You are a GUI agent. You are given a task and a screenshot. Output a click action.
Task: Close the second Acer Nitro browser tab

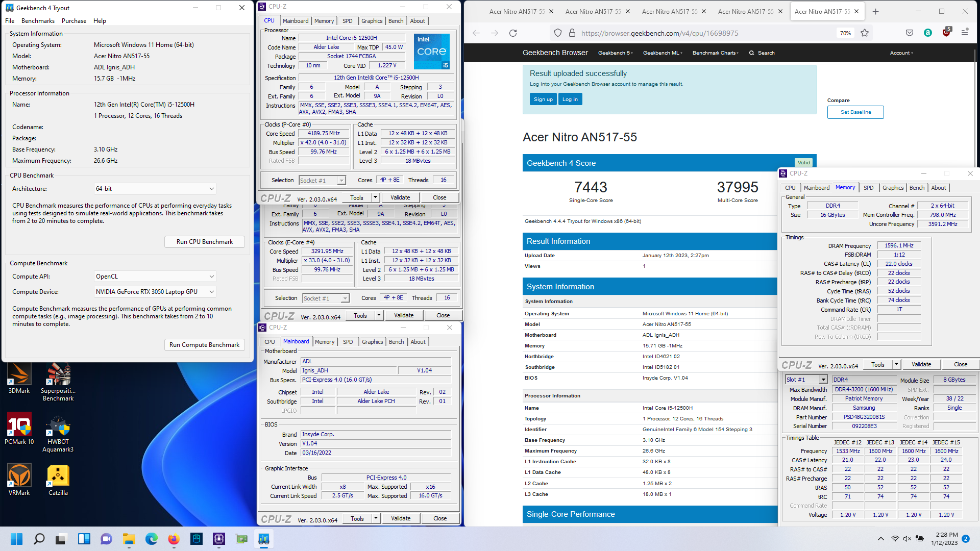point(627,11)
